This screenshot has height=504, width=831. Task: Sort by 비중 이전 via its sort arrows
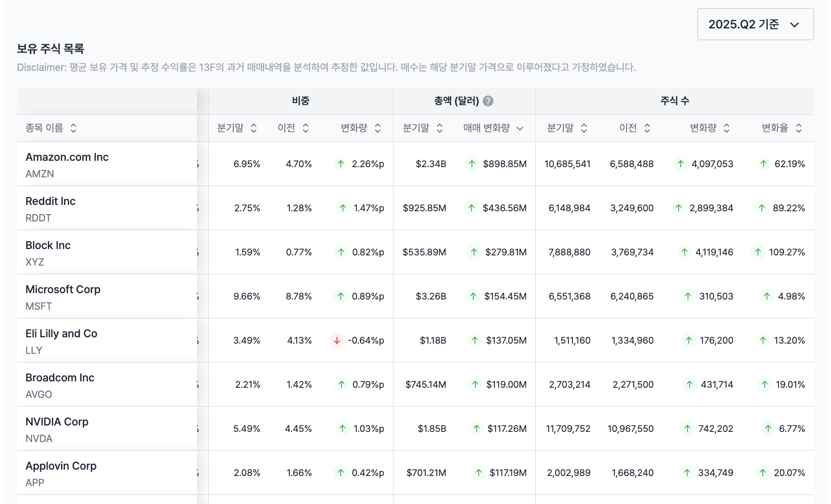(x=306, y=128)
